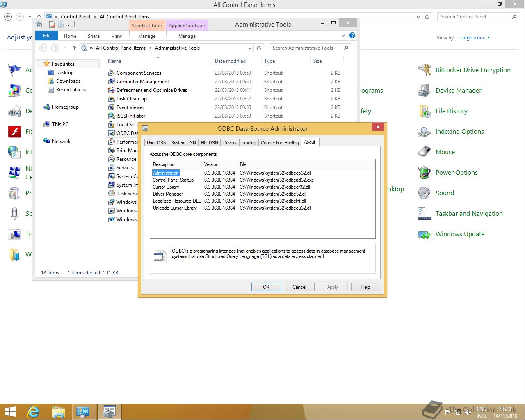Click the Control Panel taskbar icon

(x=83, y=411)
